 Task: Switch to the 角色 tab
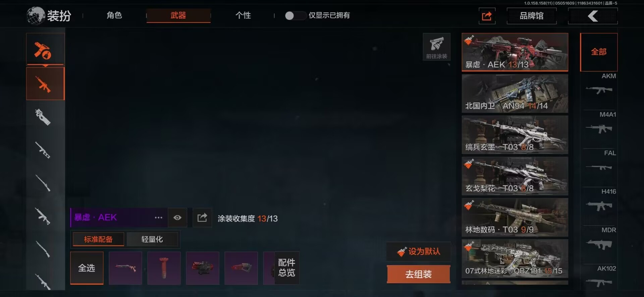(114, 15)
